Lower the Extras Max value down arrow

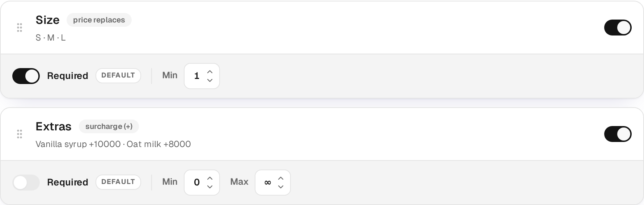pyautogui.click(x=281, y=187)
